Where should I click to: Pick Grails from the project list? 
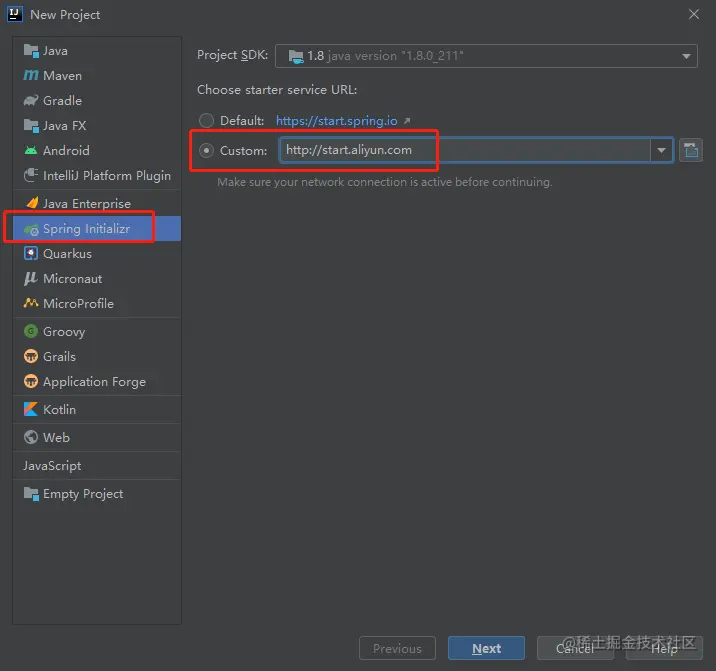pos(97,356)
